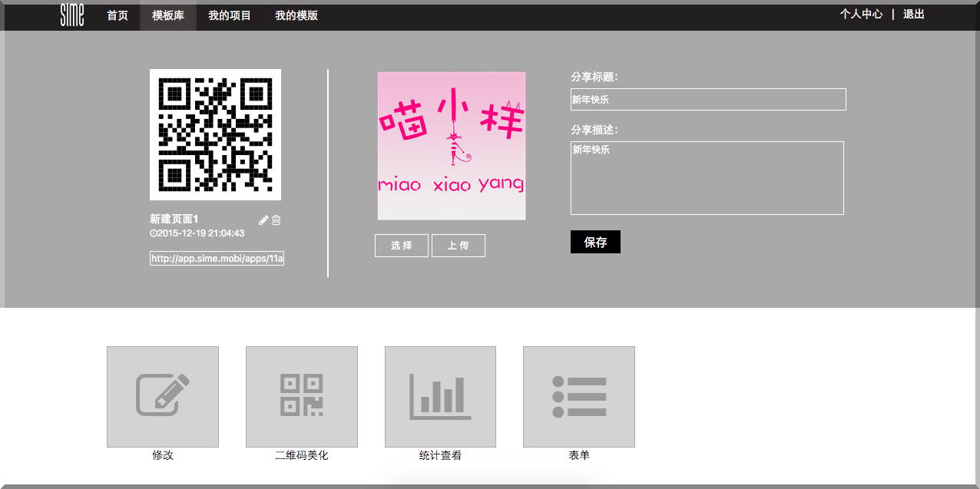
Task: Click the sime logo in the top bar
Action: (71, 15)
